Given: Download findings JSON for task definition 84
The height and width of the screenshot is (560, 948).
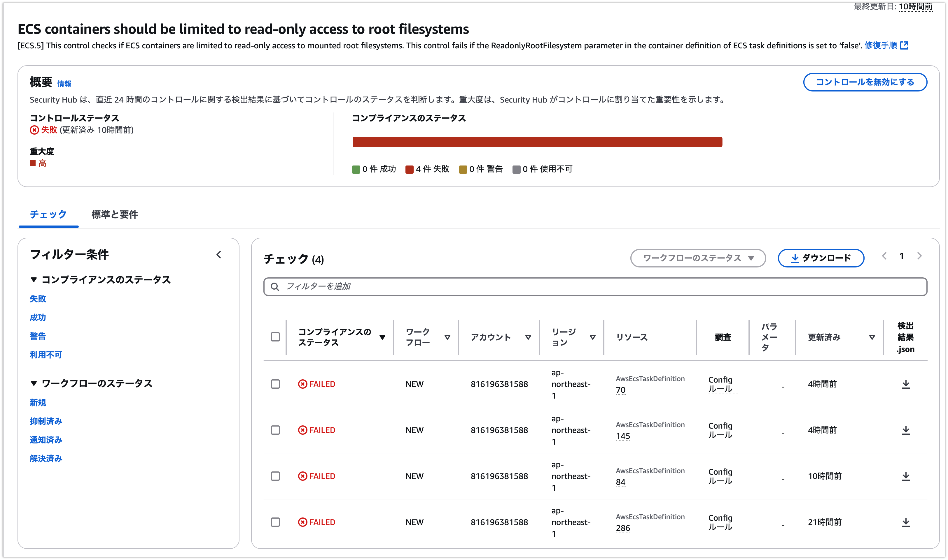Looking at the screenshot, I should (x=905, y=476).
